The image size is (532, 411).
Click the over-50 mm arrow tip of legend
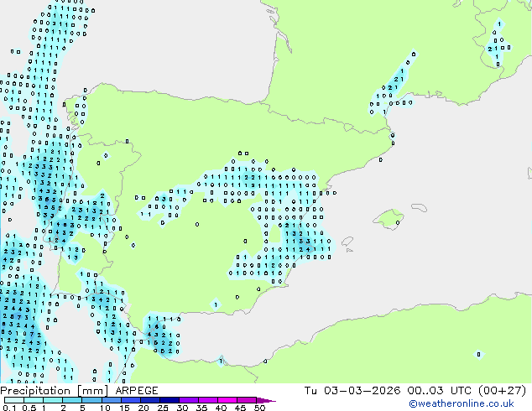click(x=266, y=400)
